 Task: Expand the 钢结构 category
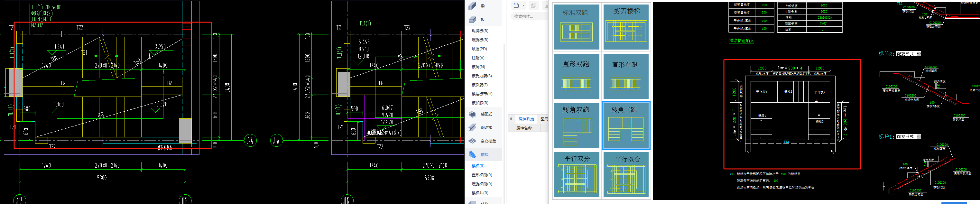pyautogui.click(x=483, y=127)
